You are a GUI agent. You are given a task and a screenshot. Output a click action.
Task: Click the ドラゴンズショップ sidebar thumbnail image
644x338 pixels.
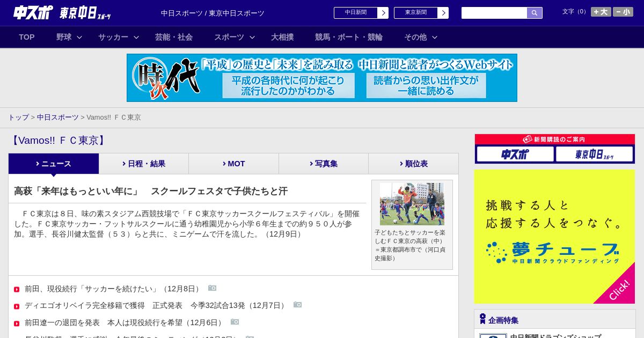[493, 336]
